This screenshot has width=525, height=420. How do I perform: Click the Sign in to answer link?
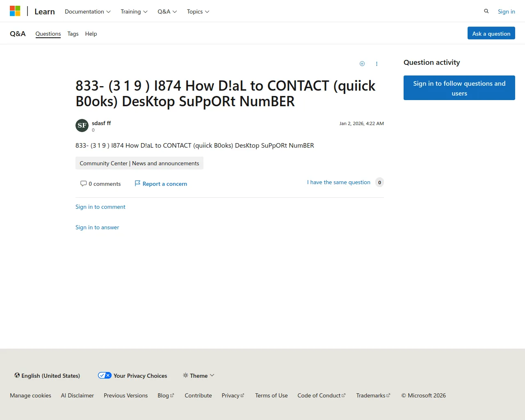click(97, 227)
